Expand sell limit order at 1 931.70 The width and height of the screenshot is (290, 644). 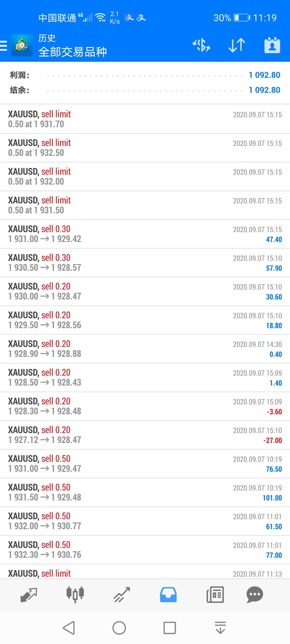[x=145, y=119]
